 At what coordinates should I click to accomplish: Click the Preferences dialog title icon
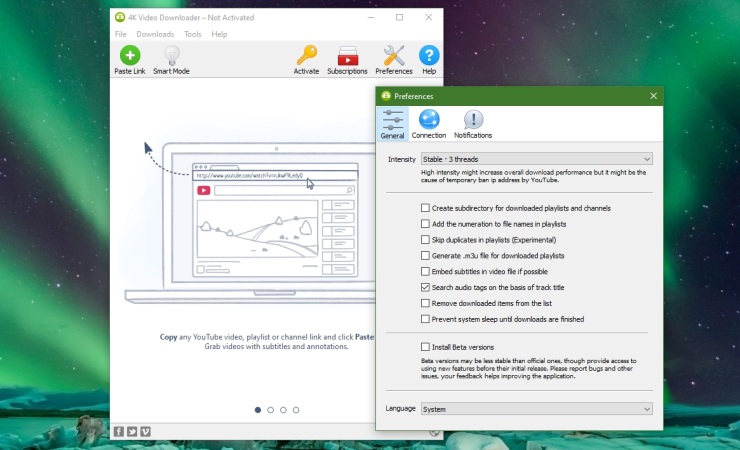386,96
